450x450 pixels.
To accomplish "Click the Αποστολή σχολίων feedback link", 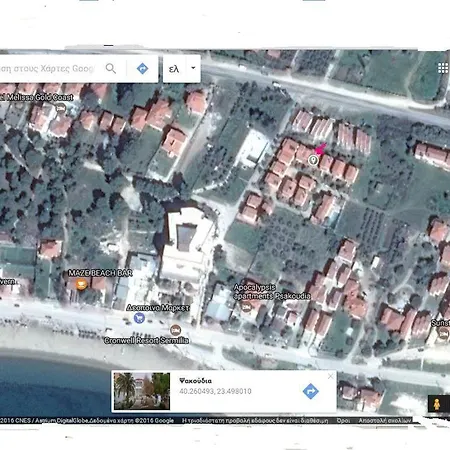I will click(x=385, y=421).
